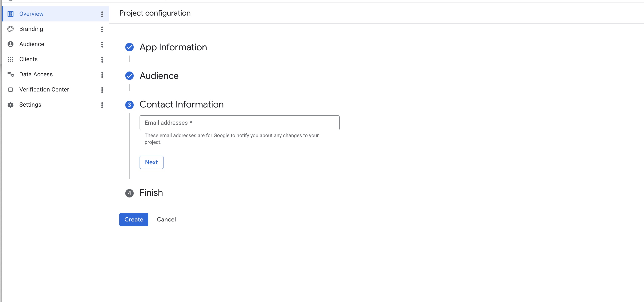Expand the Finish step
The width and height of the screenshot is (644, 302).
coord(151,193)
